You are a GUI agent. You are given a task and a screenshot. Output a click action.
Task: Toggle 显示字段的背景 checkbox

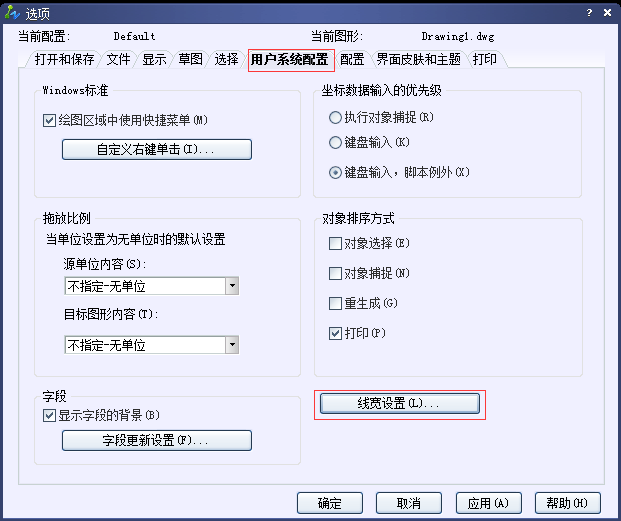coord(50,415)
